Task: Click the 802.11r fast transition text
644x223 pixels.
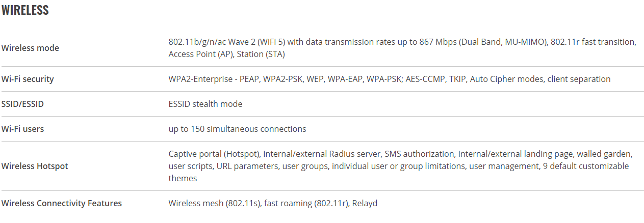Action: 594,42
